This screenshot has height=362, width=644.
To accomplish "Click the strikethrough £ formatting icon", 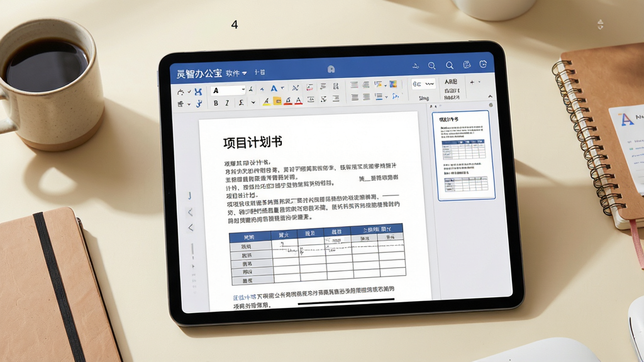I will tap(241, 103).
